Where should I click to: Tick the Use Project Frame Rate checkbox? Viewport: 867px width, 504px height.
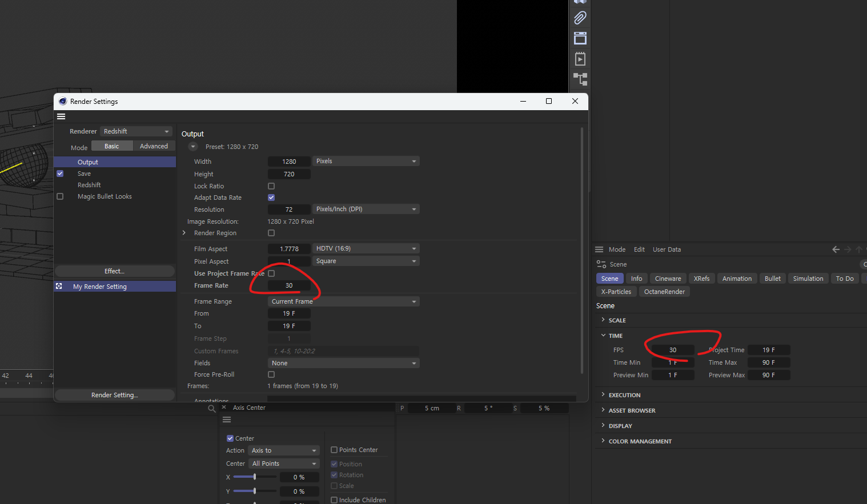[271, 273]
